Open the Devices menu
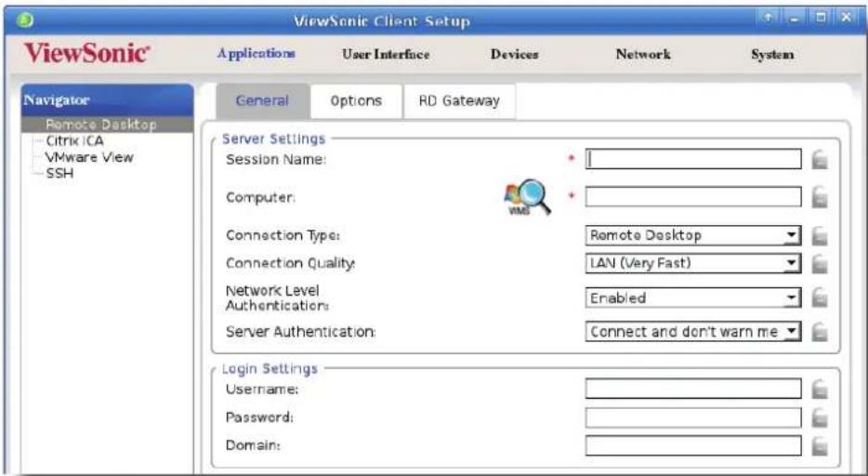This screenshot has height=476, width=868. pyautogui.click(x=514, y=54)
